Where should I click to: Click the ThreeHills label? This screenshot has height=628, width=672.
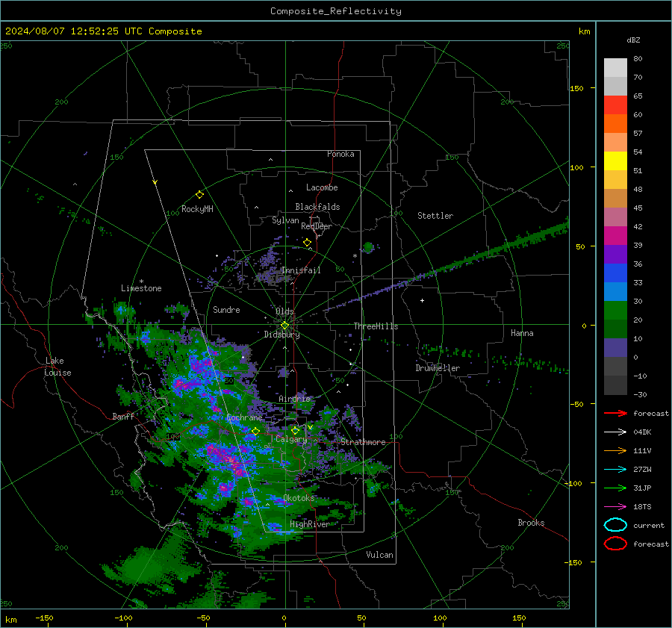[376, 326]
